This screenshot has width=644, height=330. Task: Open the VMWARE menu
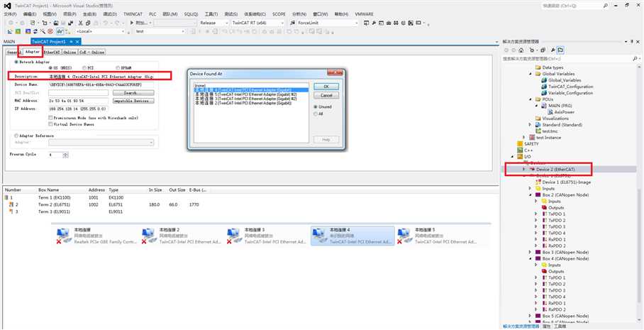click(365, 14)
